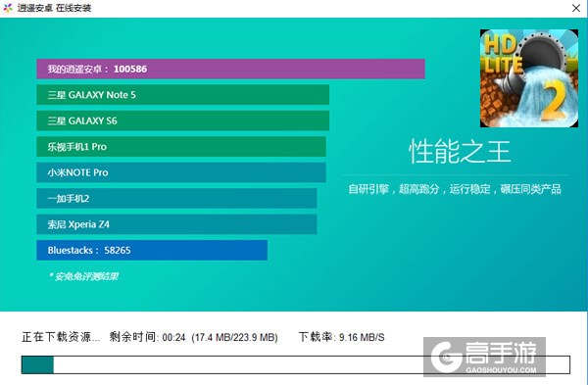The width and height of the screenshot is (588, 385).
Task: Click the Bluestacks 58265 bar
Action: coord(152,250)
